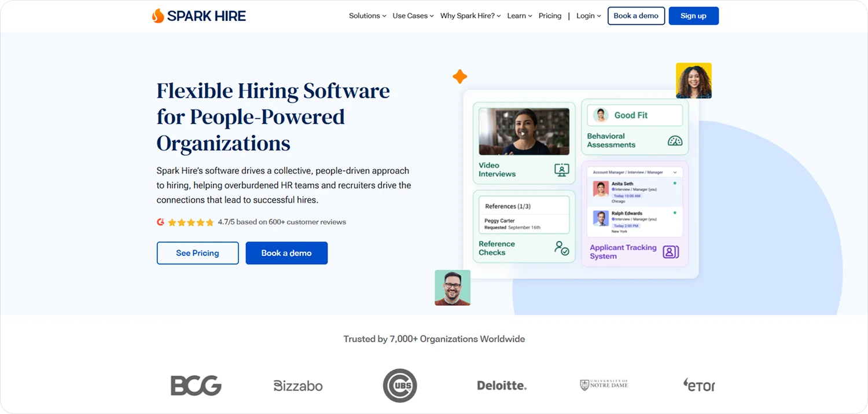Click the hero Book a demo button

[286, 253]
